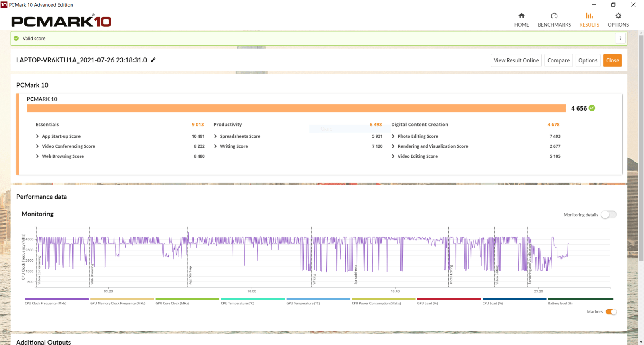Screen dimensions: 644x345
Task: Click the green check beside score 4 656
Action: tap(592, 108)
